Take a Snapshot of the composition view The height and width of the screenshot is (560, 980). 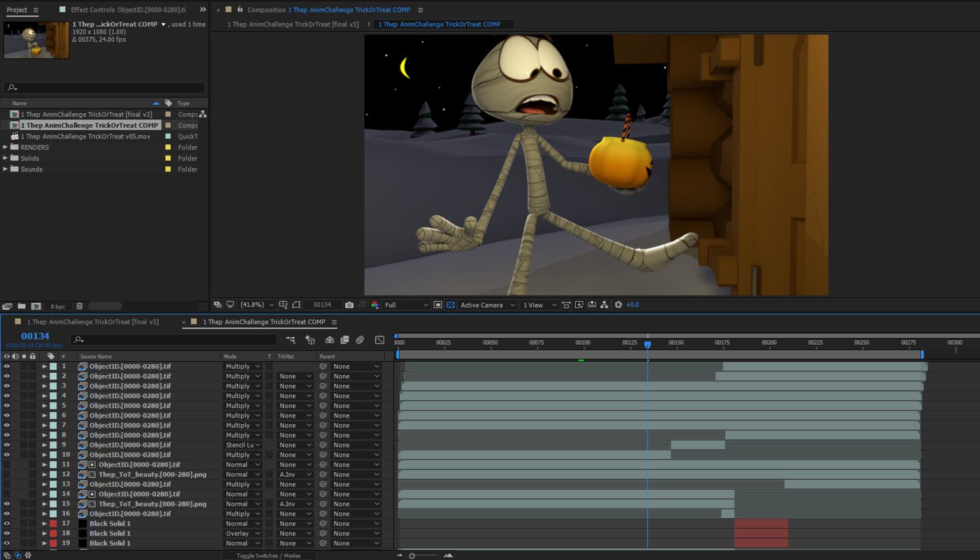[x=349, y=304]
